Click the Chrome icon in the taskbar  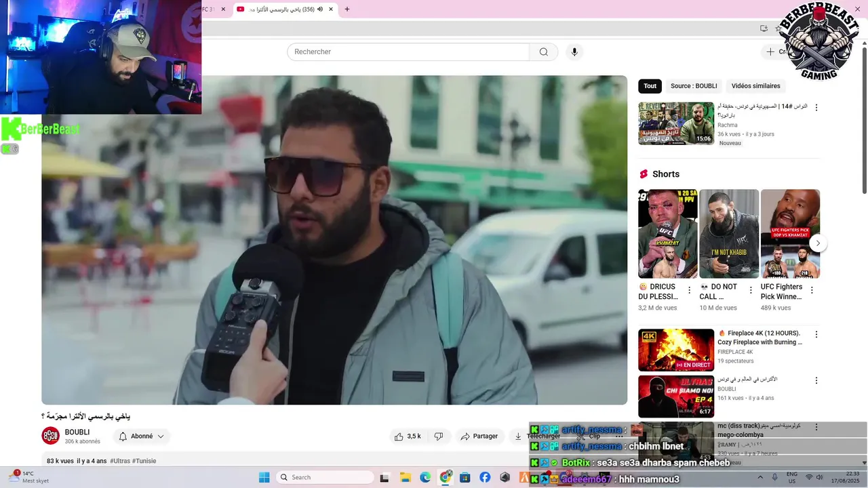pos(446,477)
